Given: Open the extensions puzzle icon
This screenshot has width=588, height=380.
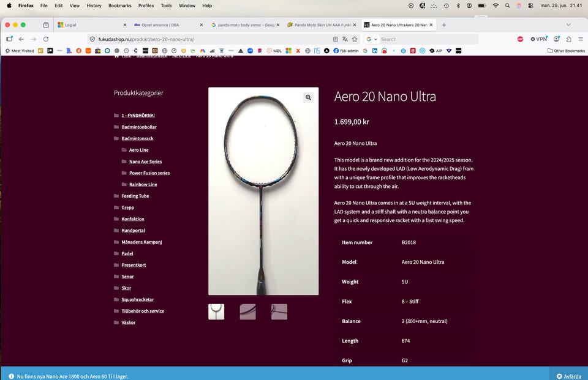Looking at the screenshot, I should (569, 39).
